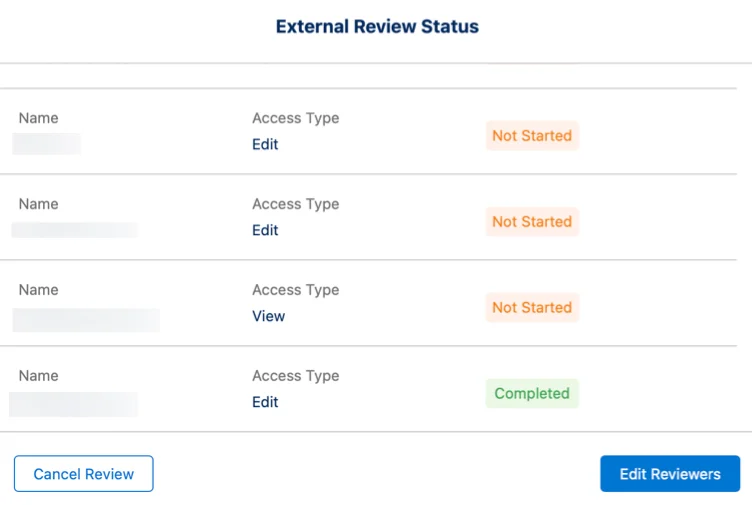Select blurred reviewer name in second row

[75, 230]
